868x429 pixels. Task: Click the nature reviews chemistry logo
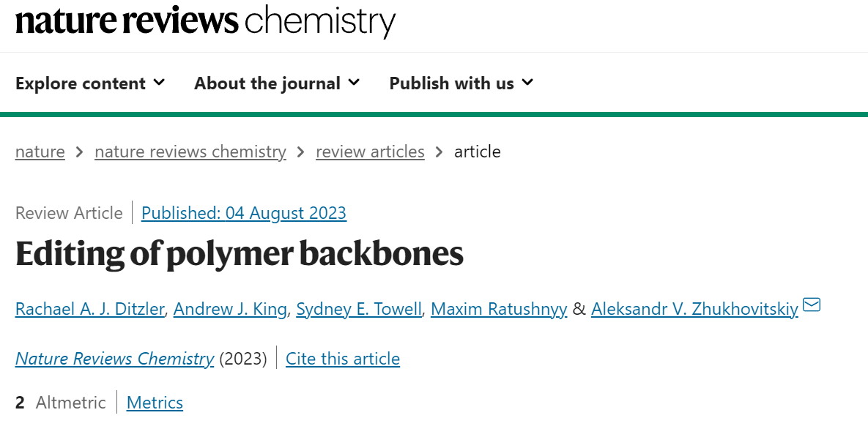[205, 21]
